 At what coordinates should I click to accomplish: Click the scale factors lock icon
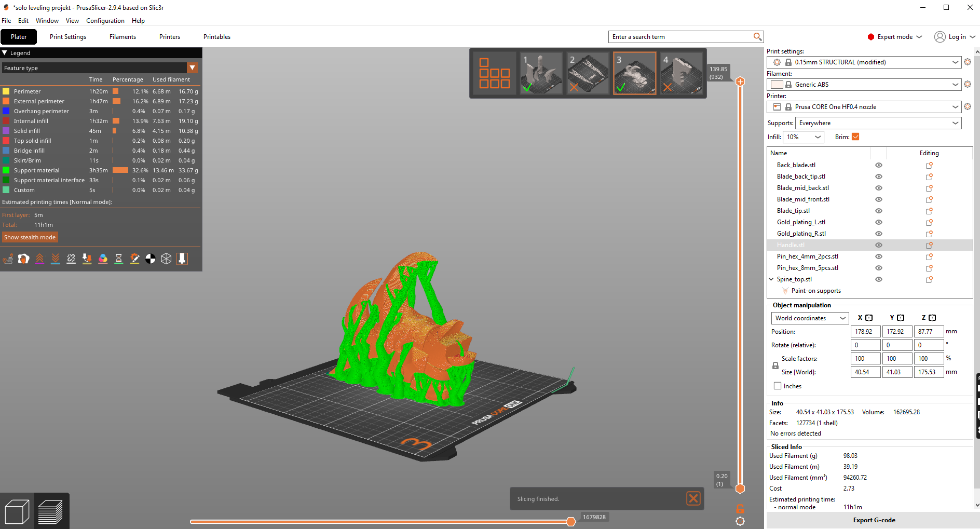pyautogui.click(x=775, y=365)
